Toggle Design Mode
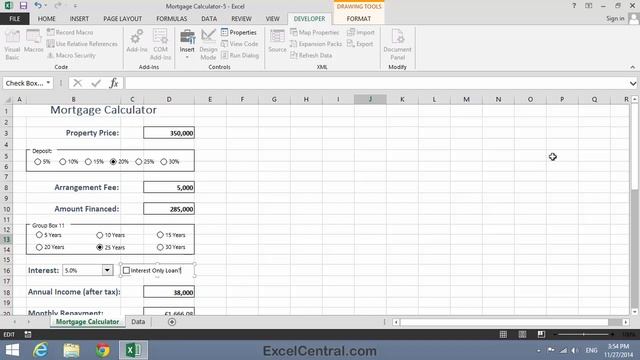The height and width of the screenshot is (360, 640). coord(208,44)
